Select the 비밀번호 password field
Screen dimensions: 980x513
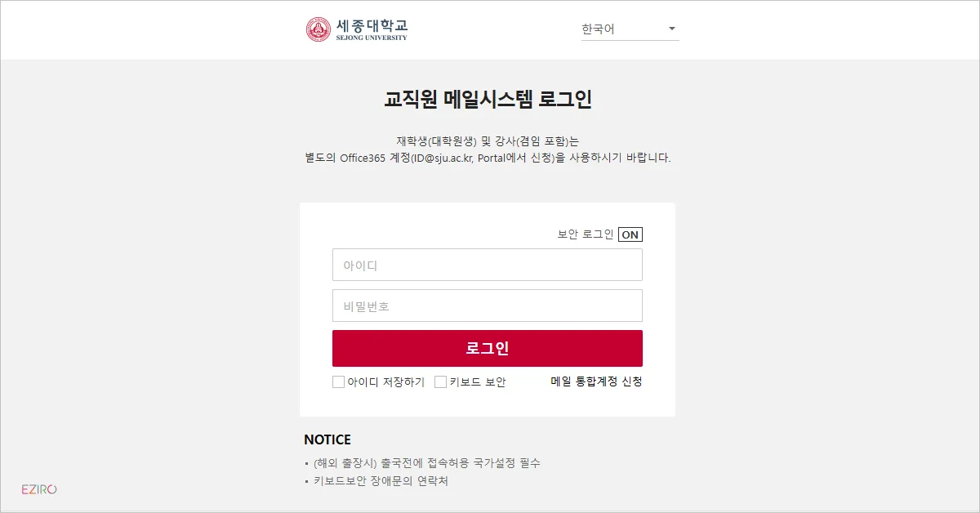coord(487,306)
